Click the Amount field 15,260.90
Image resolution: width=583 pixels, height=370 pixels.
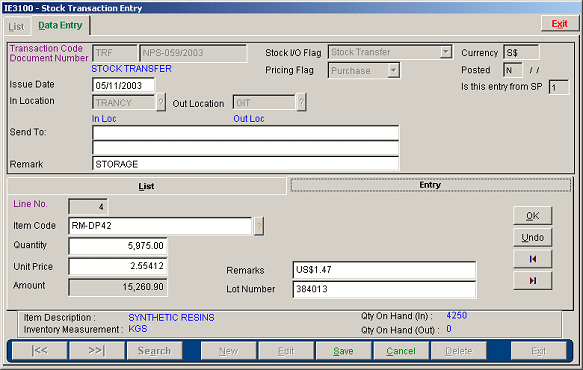point(117,287)
